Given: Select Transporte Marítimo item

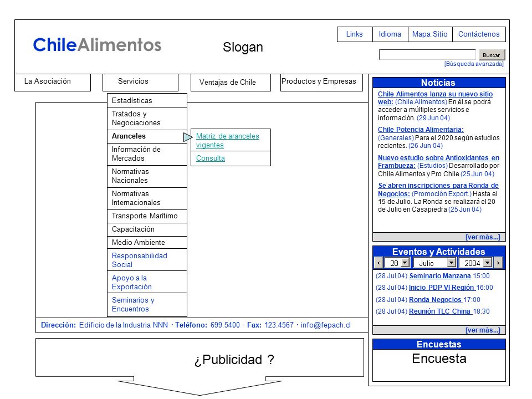Looking at the screenshot, I should tap(147, 216).
